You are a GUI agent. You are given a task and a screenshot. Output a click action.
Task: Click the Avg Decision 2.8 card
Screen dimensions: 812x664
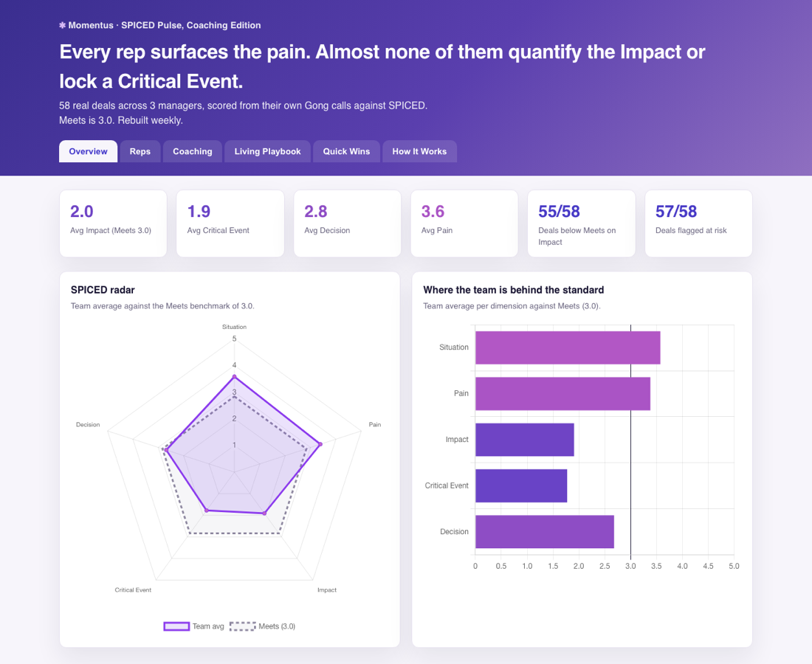(347, 223)
